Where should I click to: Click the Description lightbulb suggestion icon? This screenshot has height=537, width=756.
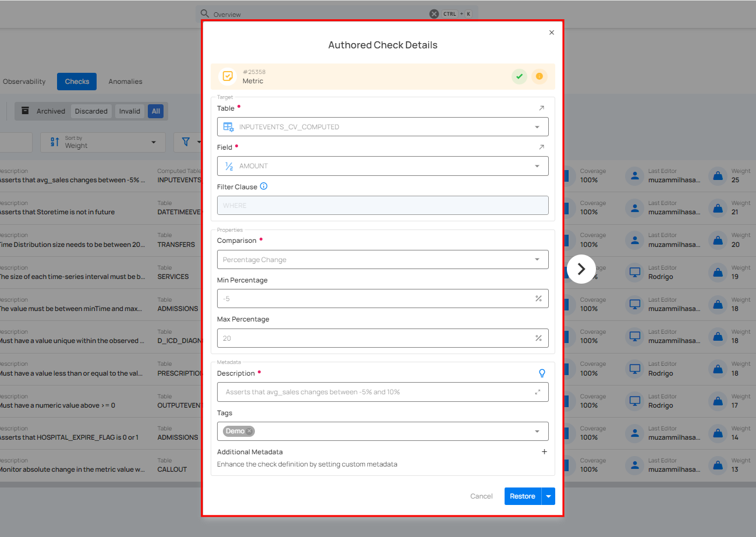[542, 373]
